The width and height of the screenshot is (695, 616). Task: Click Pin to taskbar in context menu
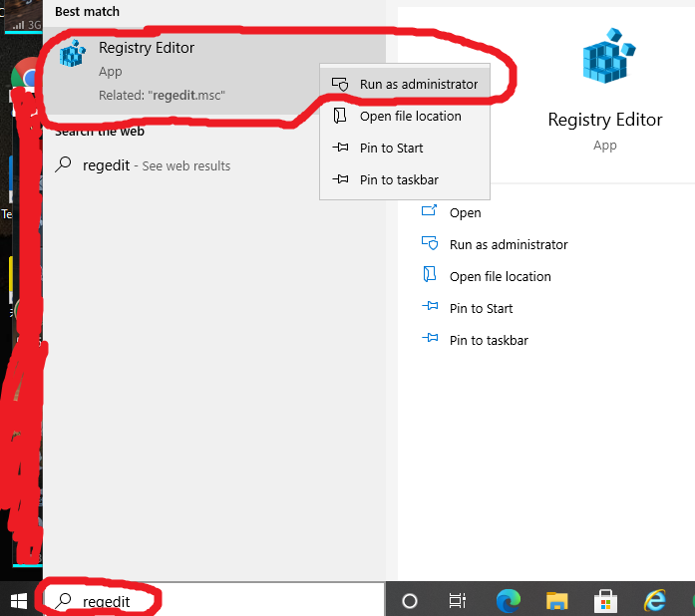[405, 179]
